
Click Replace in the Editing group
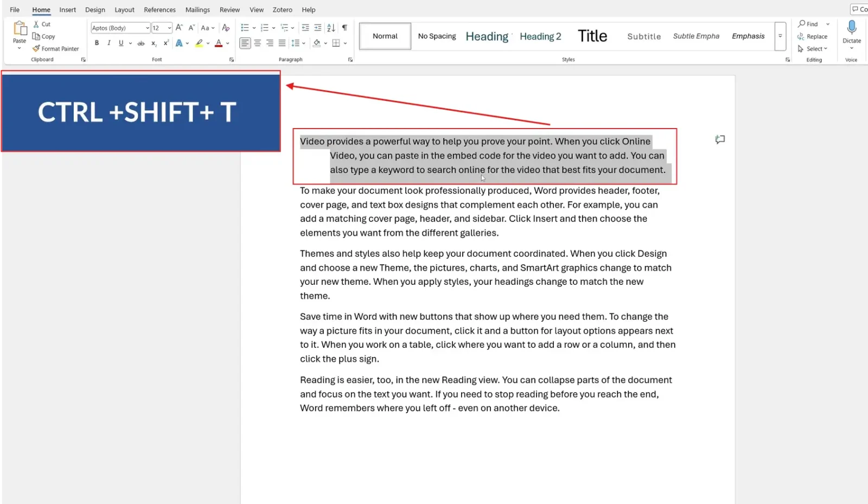(x=813, y=36)
